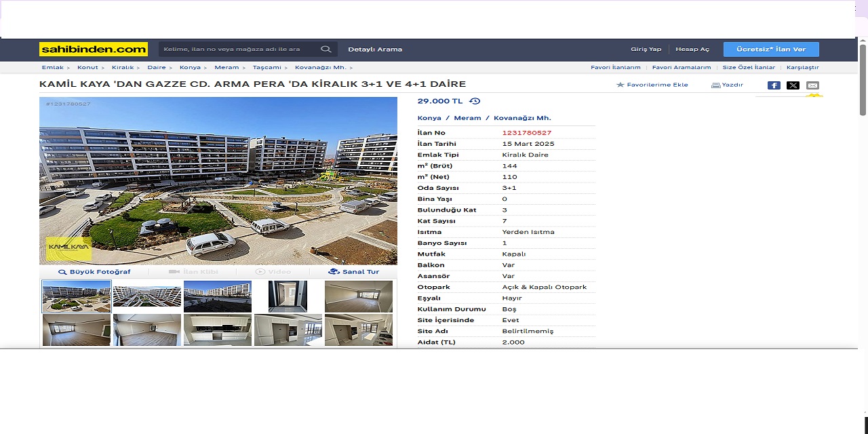Image resolution: width=868 pixels, height=434 pixels.
Task: Select second thumbnail in top row
Action: point(147,296)
